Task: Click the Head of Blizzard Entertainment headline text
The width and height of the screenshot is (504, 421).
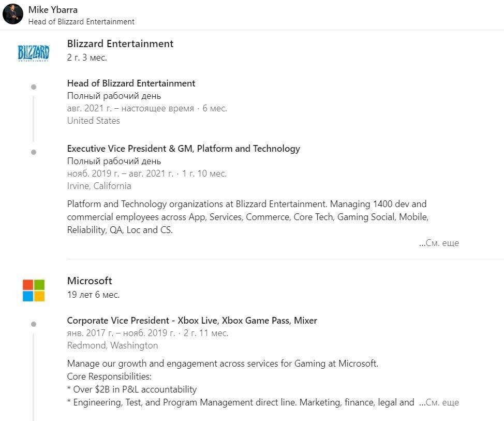Action: click(x=81, y=22)
